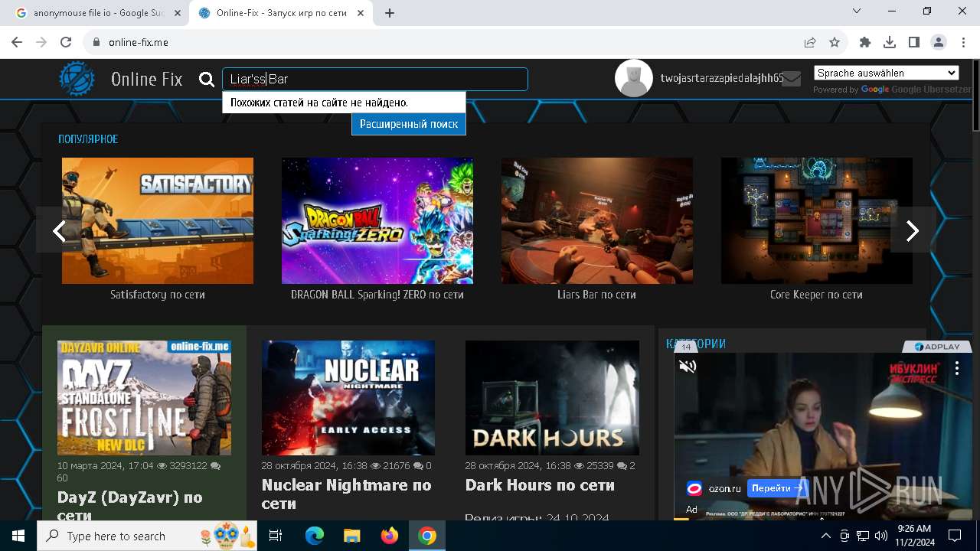
Task: Open Chrome downloads icon
Action: coord(890,43)
